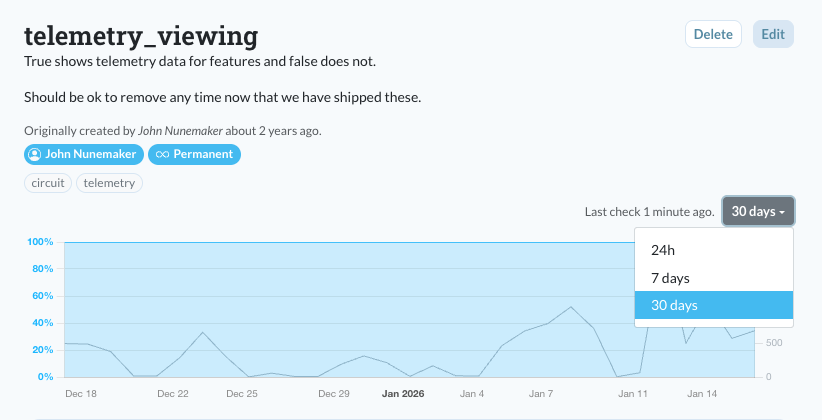
Task: Click the Permanent badge label
Action: (203, 155)
